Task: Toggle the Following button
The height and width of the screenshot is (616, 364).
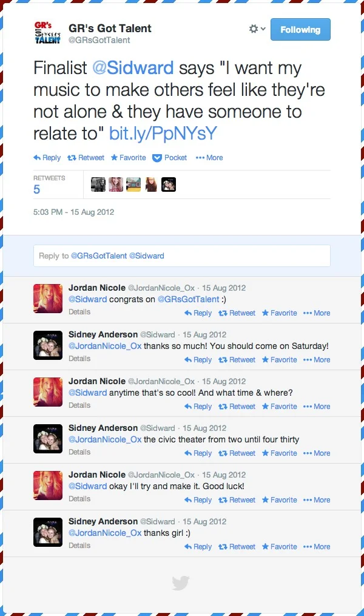Action: click(x=300, y=30)
